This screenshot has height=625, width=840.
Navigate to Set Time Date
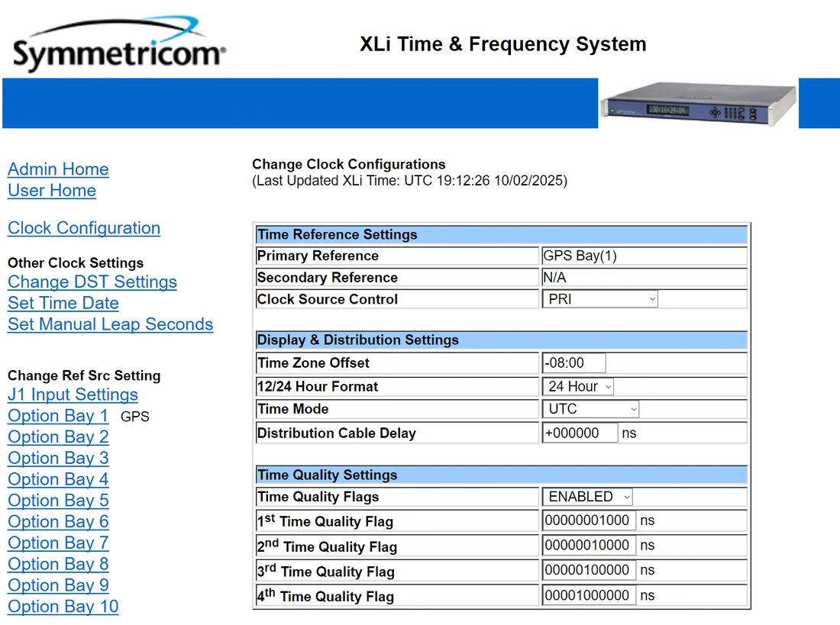tap(63, 304)
